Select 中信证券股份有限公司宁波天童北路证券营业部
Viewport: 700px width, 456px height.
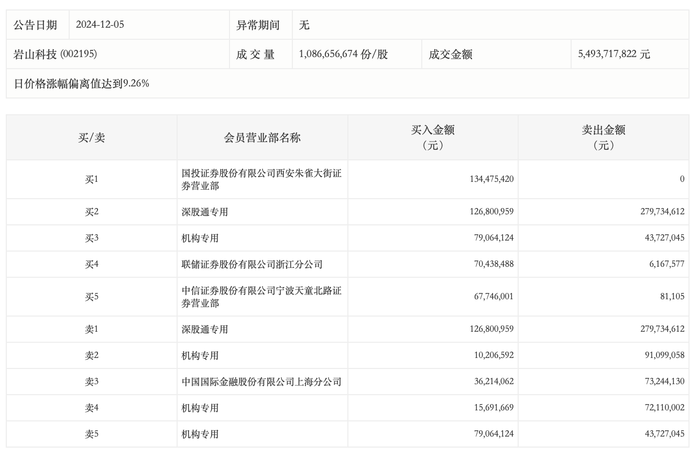(x=262, y=297)
